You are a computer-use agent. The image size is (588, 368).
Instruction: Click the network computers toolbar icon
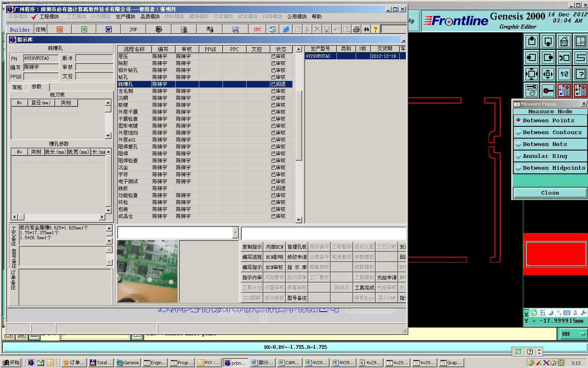(210, 29)
